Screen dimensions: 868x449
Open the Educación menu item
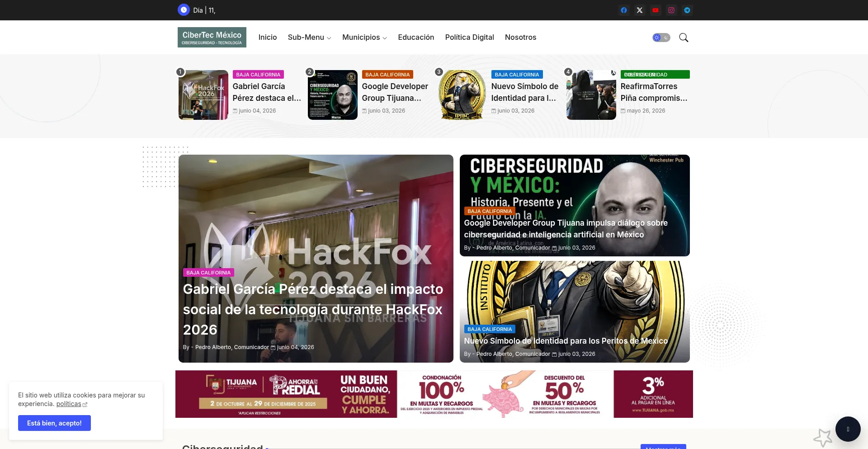tap(416, 38)
